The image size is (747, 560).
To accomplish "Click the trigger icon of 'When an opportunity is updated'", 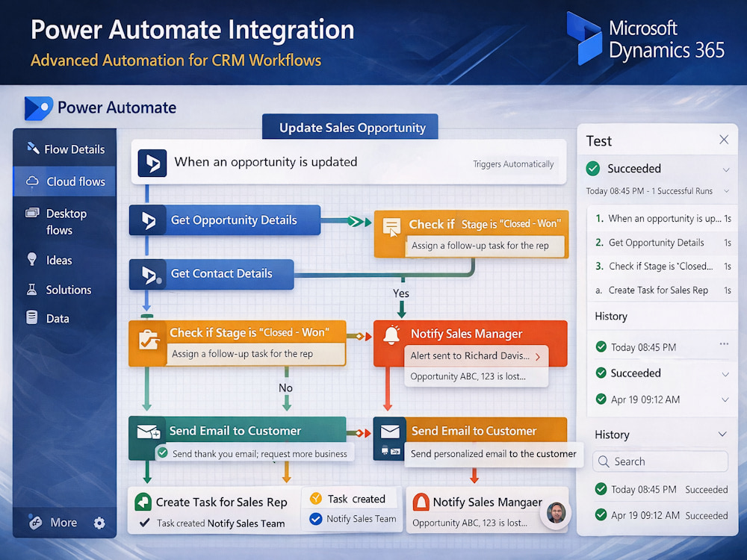I will pos(152,163).
